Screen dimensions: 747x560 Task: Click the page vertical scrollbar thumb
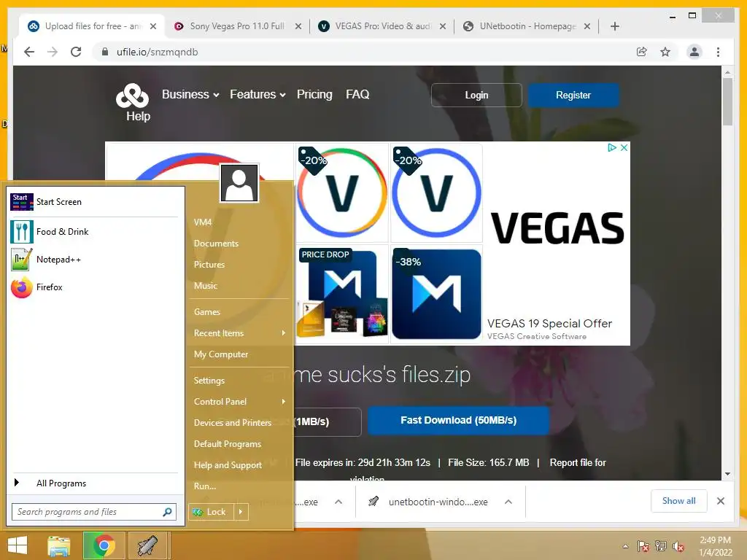tap(727, 101)
